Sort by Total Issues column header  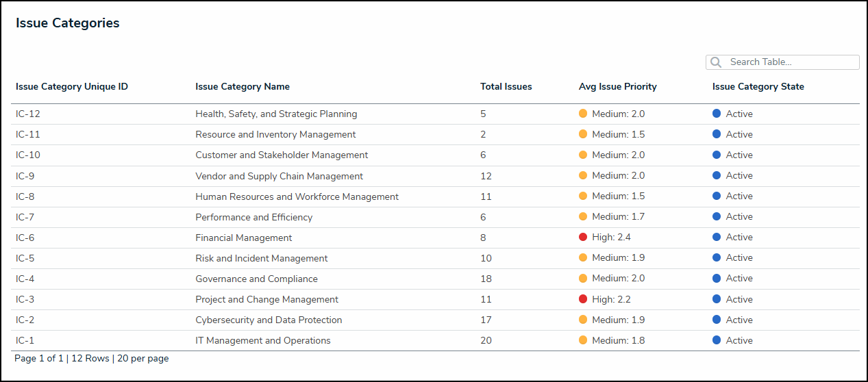[x=506, y=87]
